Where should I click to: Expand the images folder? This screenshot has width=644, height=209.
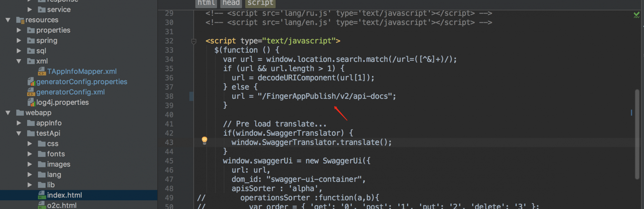click(x=30, y=164)
